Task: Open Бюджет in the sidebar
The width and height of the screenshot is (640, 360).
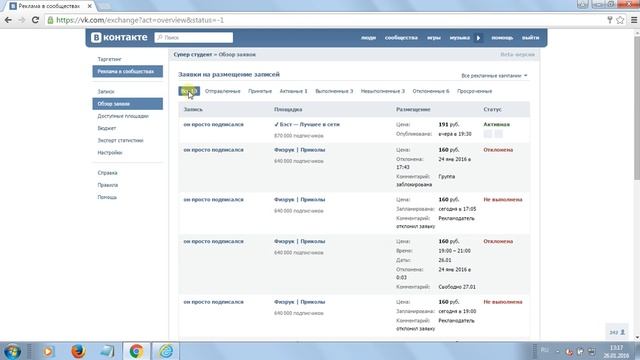Action: point(107,128)
